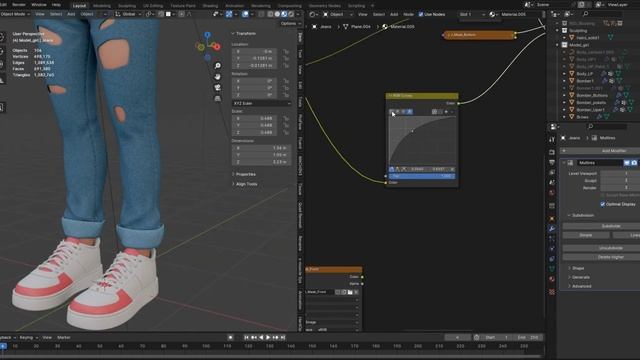Expand the Advanced subpanel of Multires

coord(579,286)
